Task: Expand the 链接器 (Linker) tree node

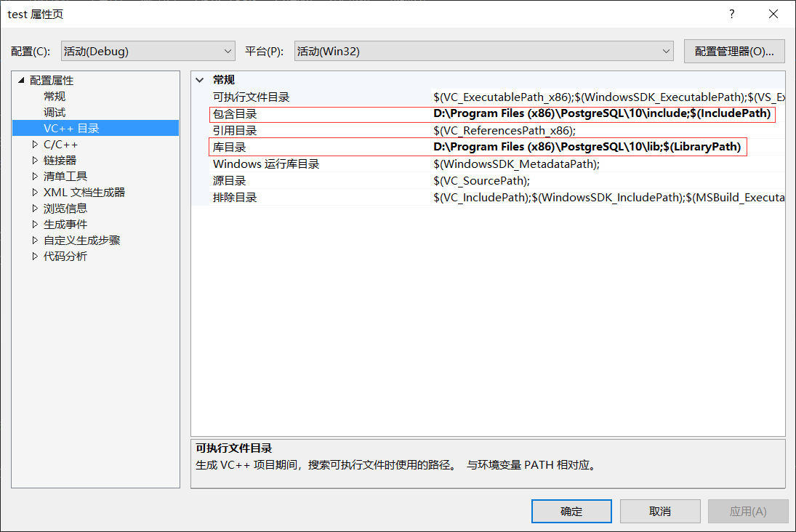Action: pyautogui.click(x=34, y=160)
